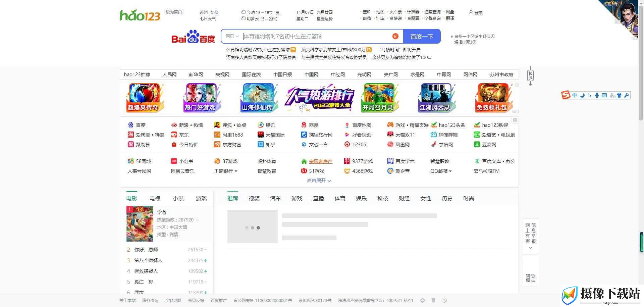Switch city with 切换 link
The height and width of the screenshot is (307, 644).
click(x=214, y=12)
